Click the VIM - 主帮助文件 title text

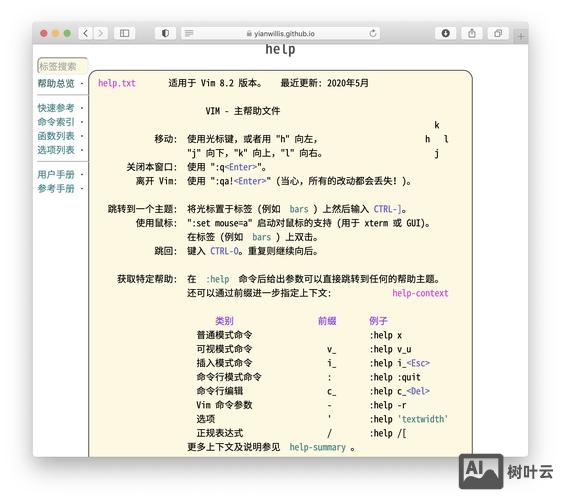(243, 111)
